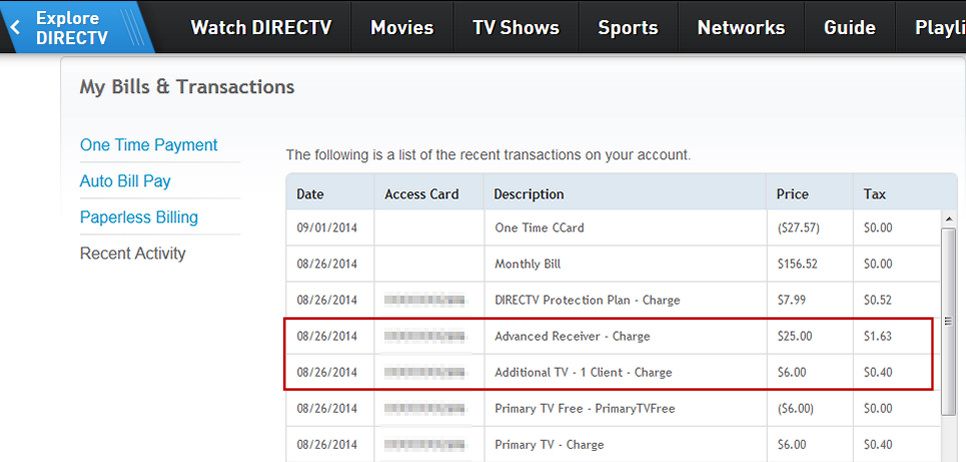Open the TV Shows menu item
This screenshot has height=462, width=966.
[516, 28]
